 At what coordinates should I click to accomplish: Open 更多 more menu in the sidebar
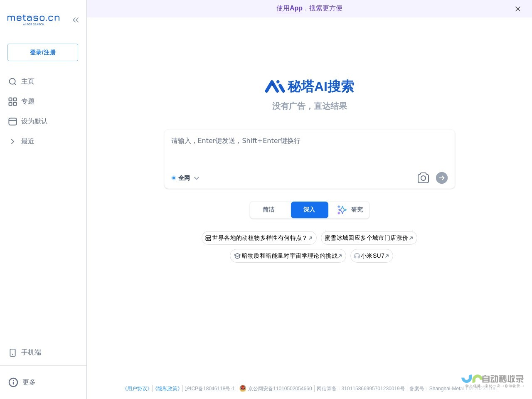(x=22, y=382)
